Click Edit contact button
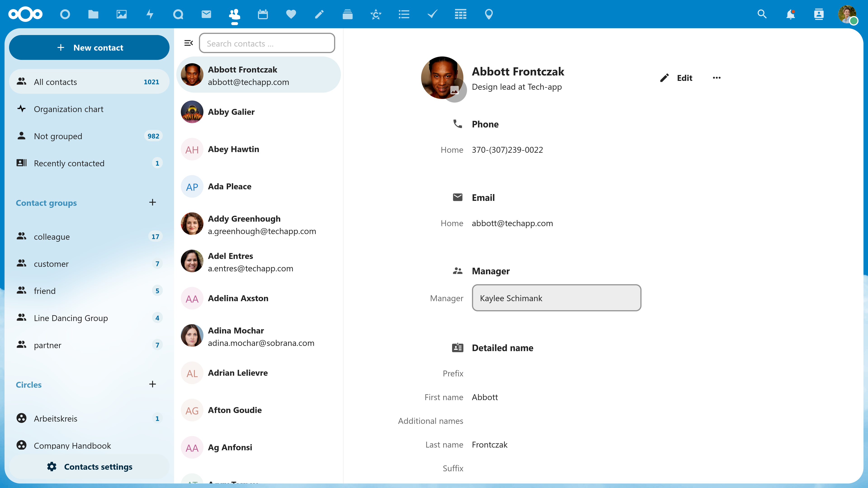 677,78
